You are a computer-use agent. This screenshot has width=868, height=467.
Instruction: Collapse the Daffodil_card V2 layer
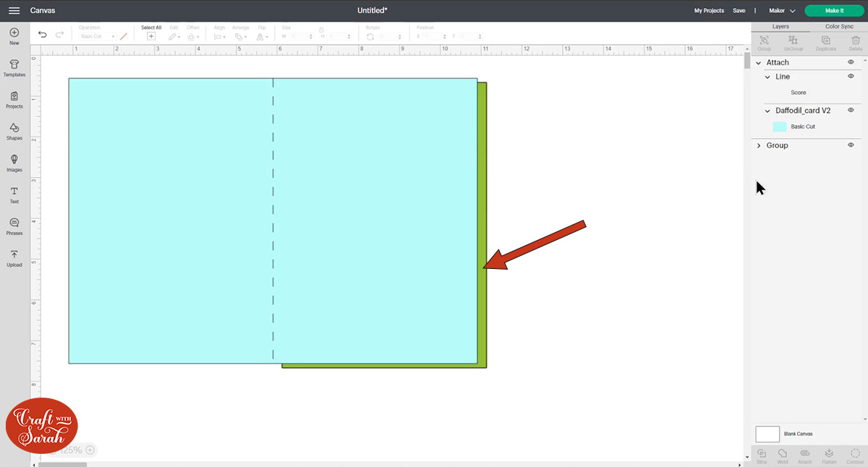pos(767,111)
